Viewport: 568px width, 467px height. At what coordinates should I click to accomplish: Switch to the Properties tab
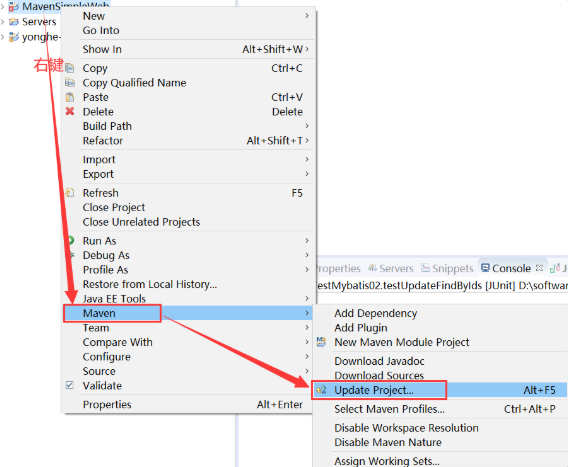(338, 268)
